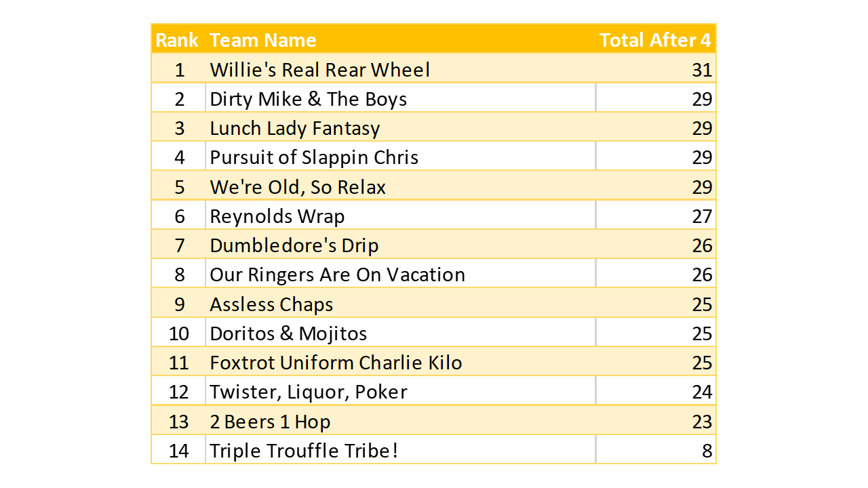868x488 pixels.
Task: Select the 2 Beers 1 Hop team
Action: click(x=270, y=422)
